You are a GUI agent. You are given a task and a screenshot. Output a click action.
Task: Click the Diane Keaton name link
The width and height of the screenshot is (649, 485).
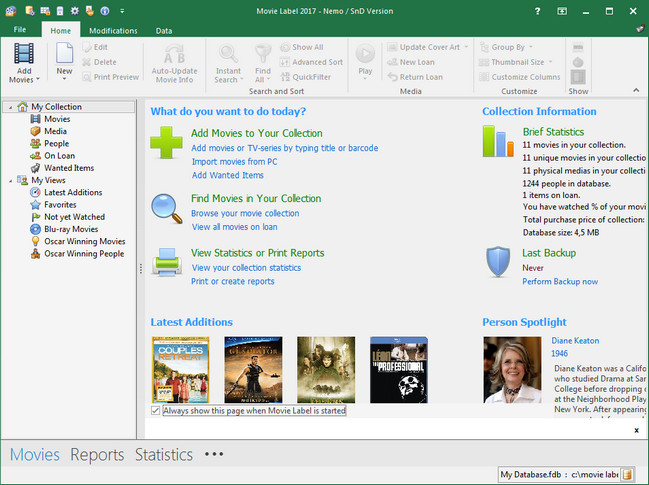575,341
